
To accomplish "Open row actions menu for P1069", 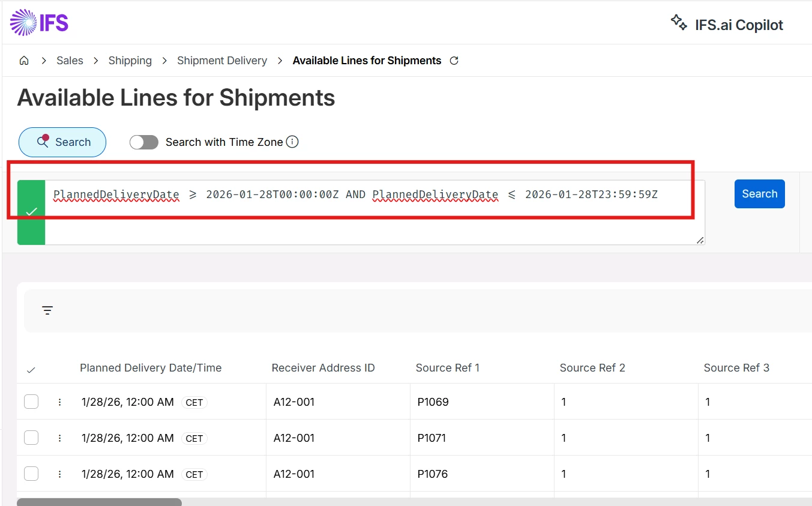I will click(59, 402).
